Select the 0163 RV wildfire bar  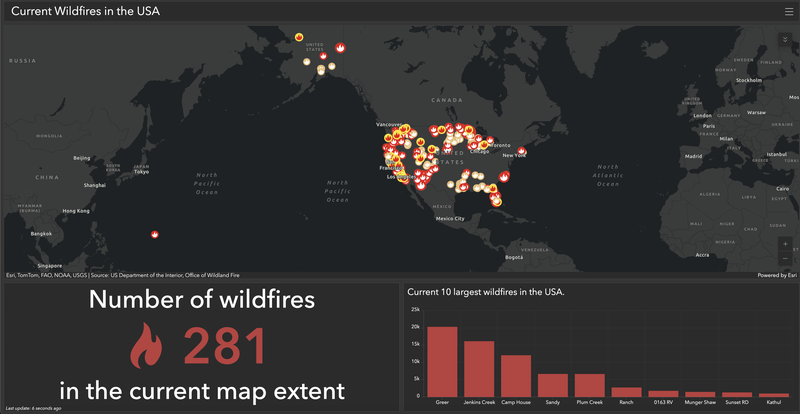[663, 394]
